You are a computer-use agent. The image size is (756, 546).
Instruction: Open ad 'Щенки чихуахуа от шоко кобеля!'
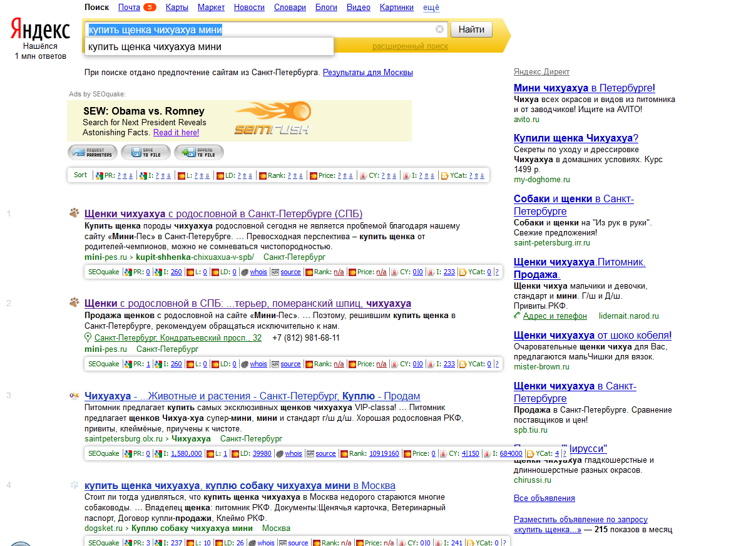click(593, 336)
